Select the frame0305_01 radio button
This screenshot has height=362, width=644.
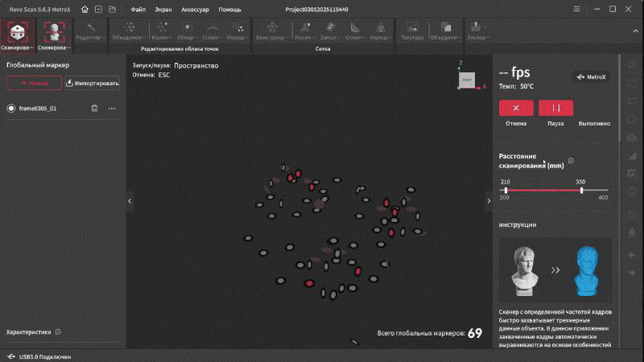click(11, 109)
